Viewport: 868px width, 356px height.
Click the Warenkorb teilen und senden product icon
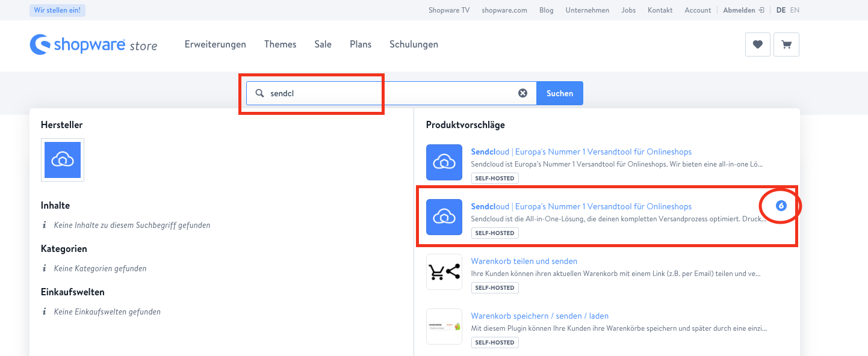click(x=444, y=272)
